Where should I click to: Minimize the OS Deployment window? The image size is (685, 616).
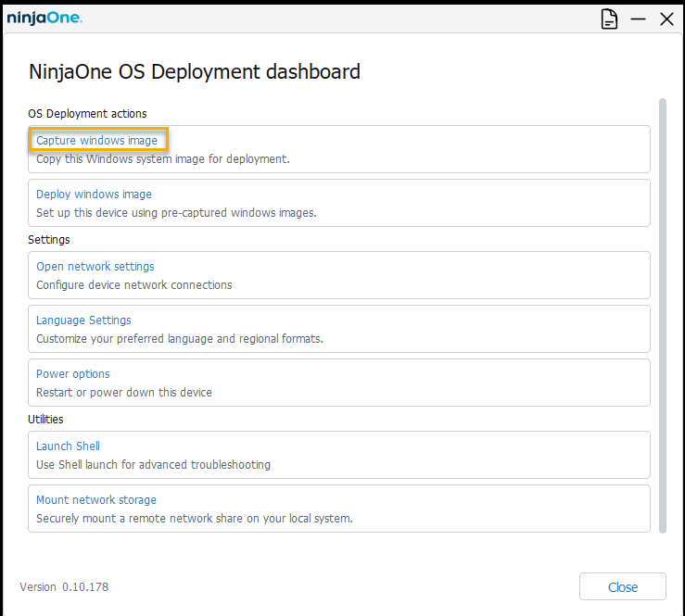pyautogui.click(x=638, y=19)
